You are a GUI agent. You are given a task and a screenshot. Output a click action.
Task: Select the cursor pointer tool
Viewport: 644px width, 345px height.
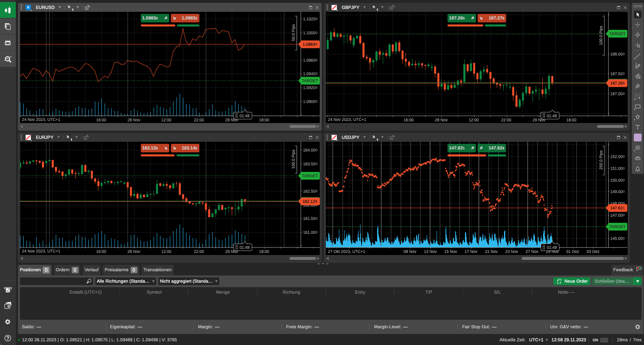(x=637, y=15)
